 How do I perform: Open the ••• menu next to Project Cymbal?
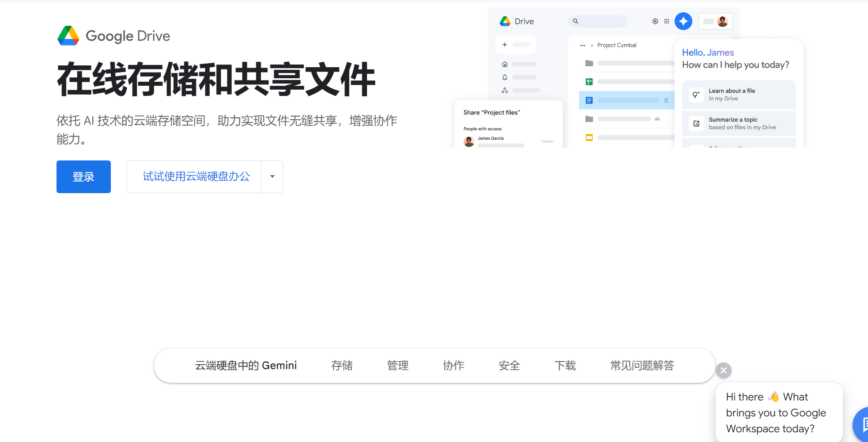[x=583, y=45]
